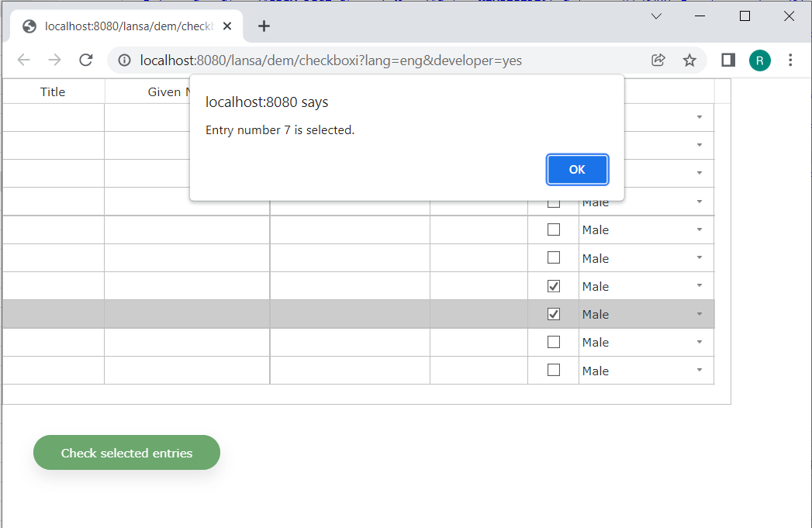Dismiss the alert with OK

click(x=577, y=169)
